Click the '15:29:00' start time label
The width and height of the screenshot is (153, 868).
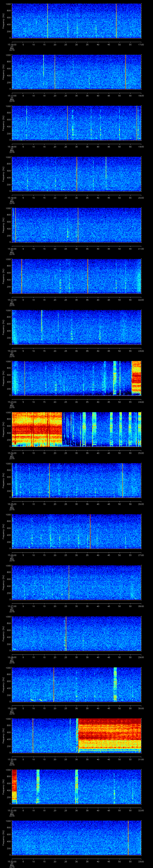(x=12, y=708)
